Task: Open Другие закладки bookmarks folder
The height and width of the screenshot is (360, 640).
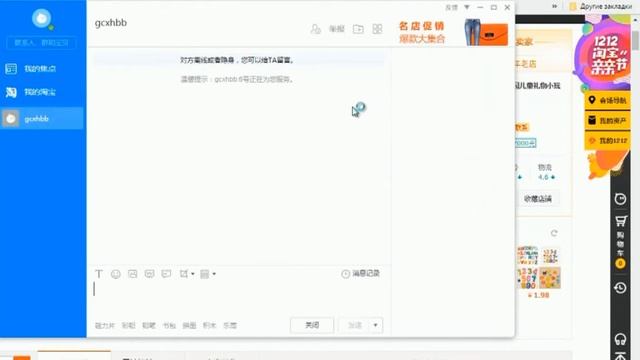Action: point(600,7)
